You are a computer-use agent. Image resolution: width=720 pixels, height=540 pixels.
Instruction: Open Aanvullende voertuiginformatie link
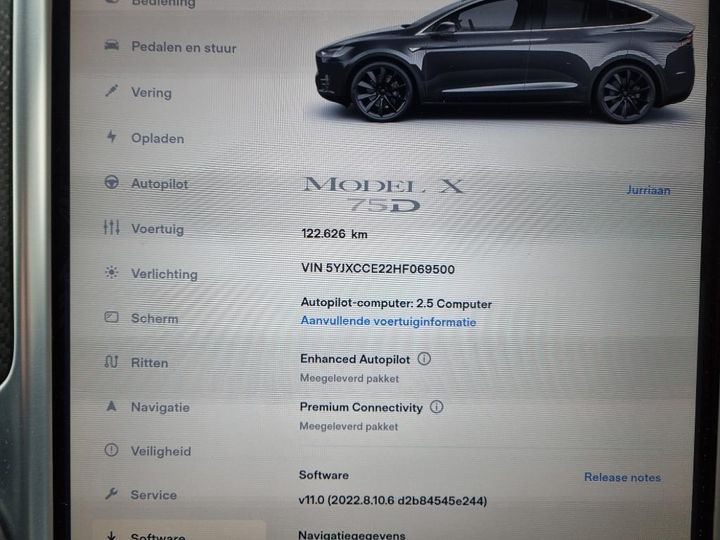click(x=388, y=321)
